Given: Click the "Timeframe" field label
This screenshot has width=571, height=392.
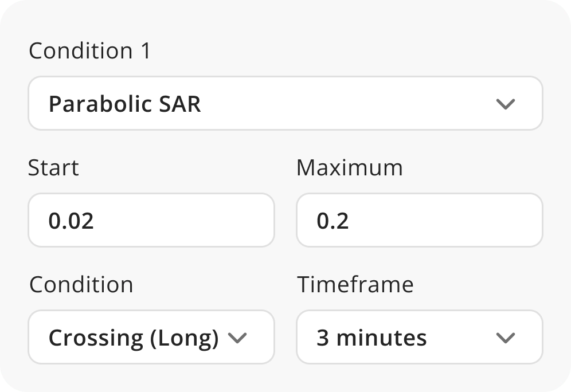Looking at the screenshot, I should [x=355, y=285].
